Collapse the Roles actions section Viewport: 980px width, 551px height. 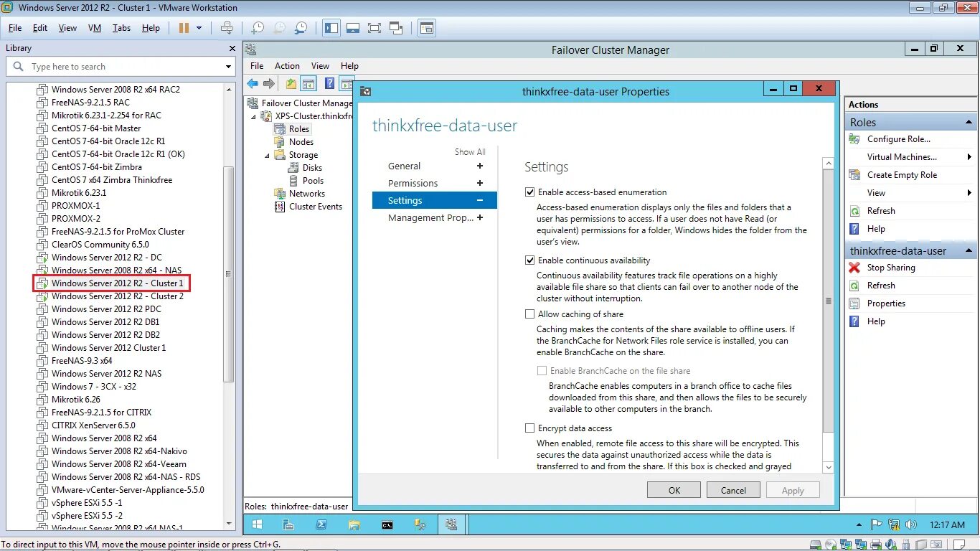pos(969,123)
